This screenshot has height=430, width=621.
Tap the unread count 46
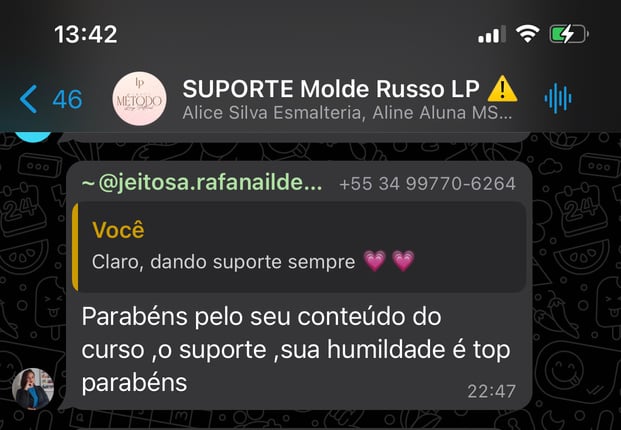click(x=67, y=99)
